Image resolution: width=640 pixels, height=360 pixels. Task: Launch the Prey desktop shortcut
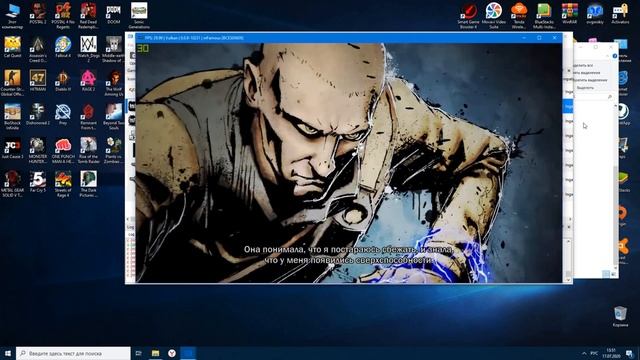click(63, 114)
